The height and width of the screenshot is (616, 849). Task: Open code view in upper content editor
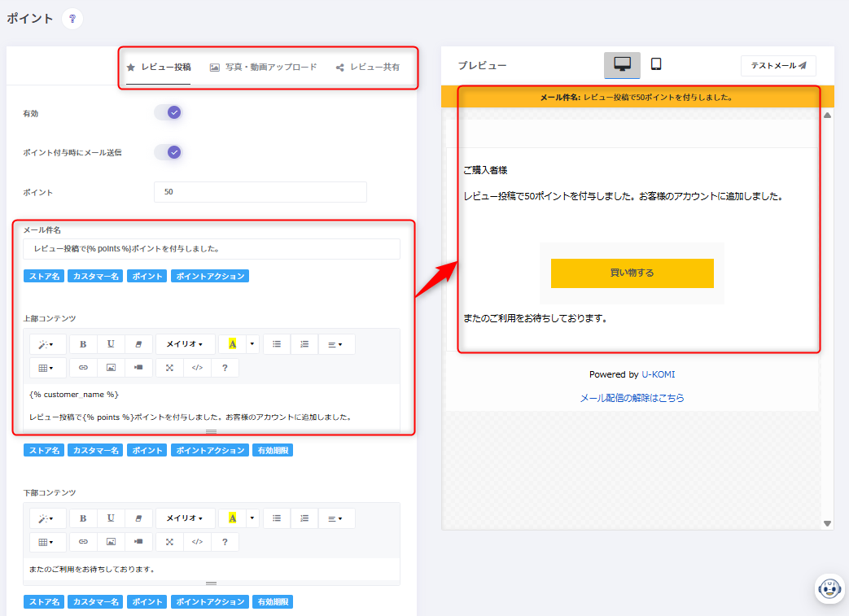click(197, 368)
